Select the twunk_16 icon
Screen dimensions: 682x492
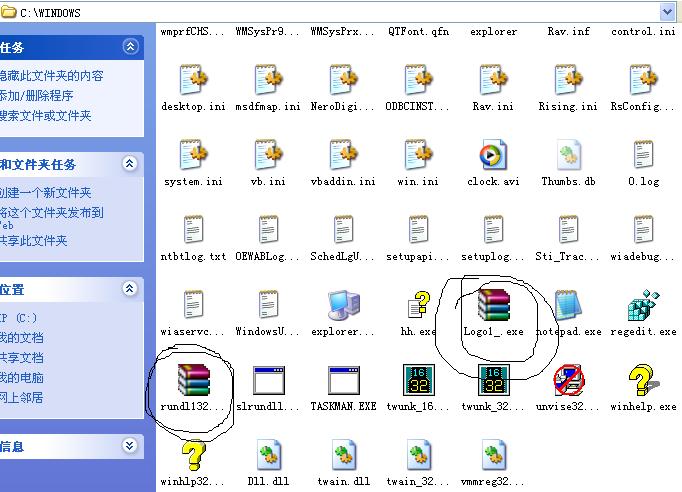click(x=418, y=380)
